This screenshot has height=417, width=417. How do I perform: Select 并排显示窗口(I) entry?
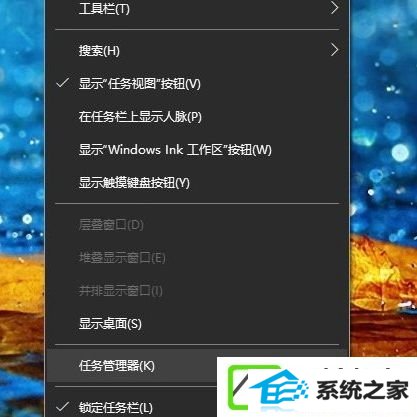197,291
